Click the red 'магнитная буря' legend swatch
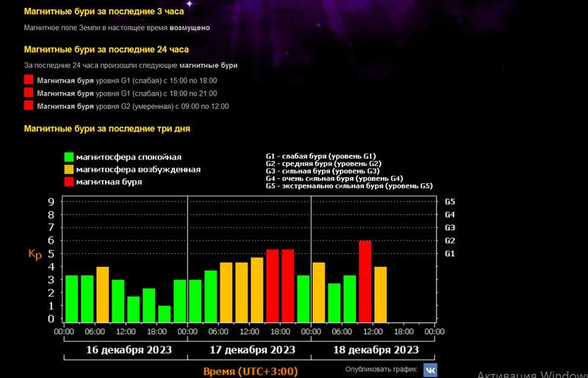The width and height of the screenshot is (588, 378). coord(69,182)
